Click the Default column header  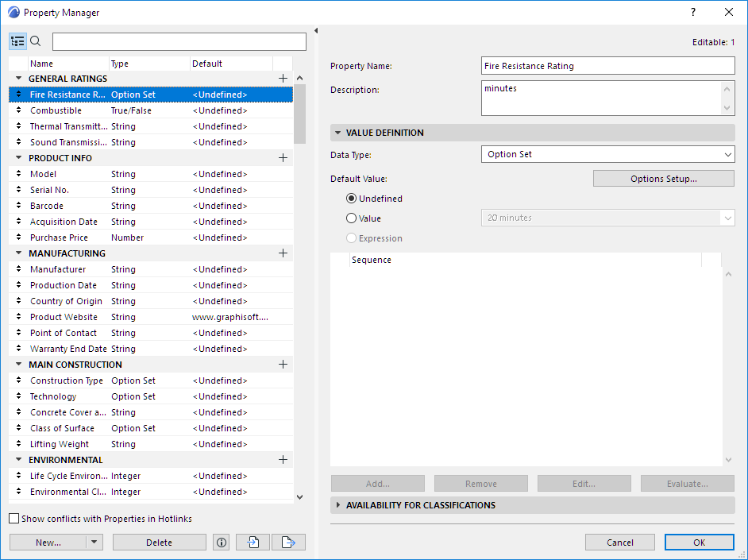point(231,64)
